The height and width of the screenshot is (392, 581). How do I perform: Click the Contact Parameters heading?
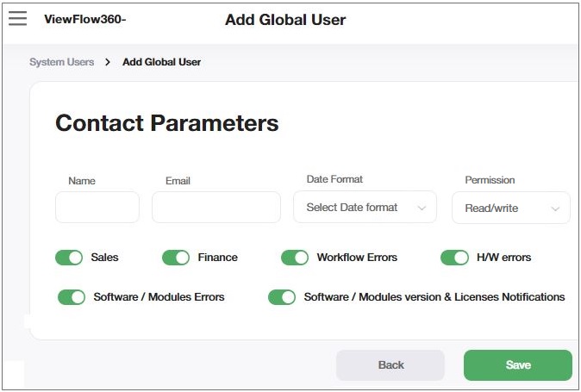(167, 123)
